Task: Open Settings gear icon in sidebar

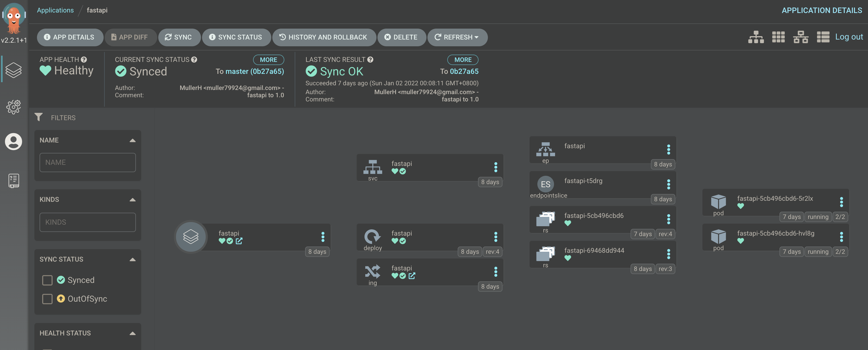Action: coord(14,107)
